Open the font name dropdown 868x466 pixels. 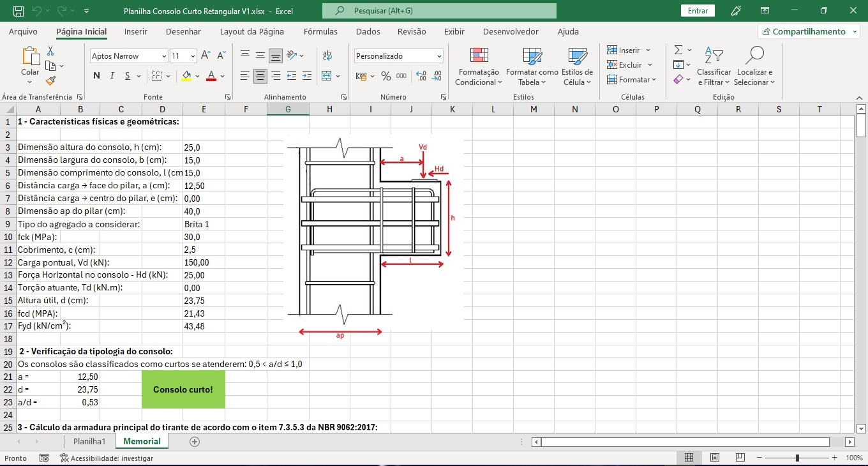coord(165,56)
